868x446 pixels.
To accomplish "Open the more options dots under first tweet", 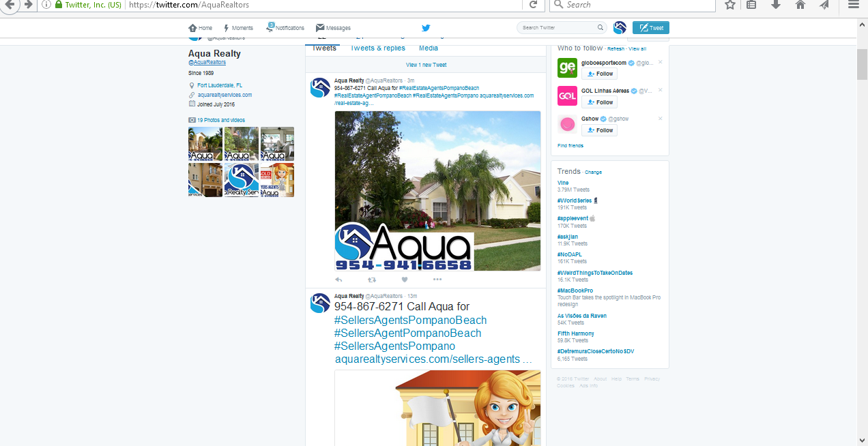I will (x=437, y=279).
